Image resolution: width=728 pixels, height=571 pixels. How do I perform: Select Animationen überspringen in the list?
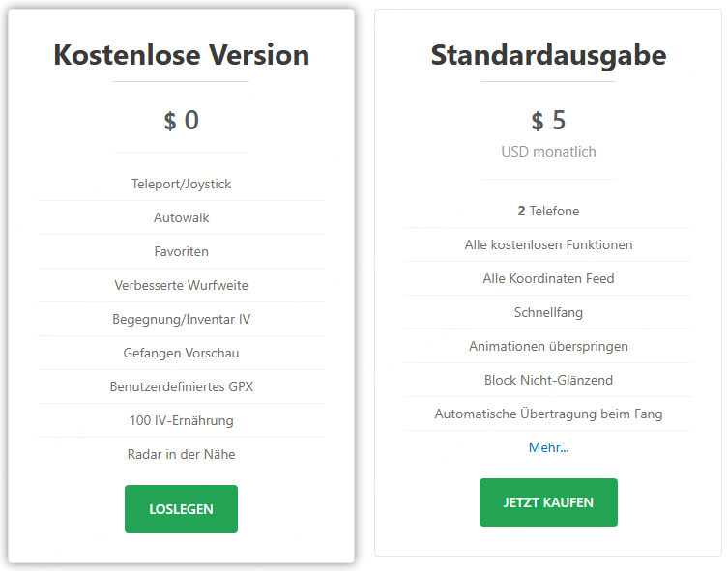(548, 346)
